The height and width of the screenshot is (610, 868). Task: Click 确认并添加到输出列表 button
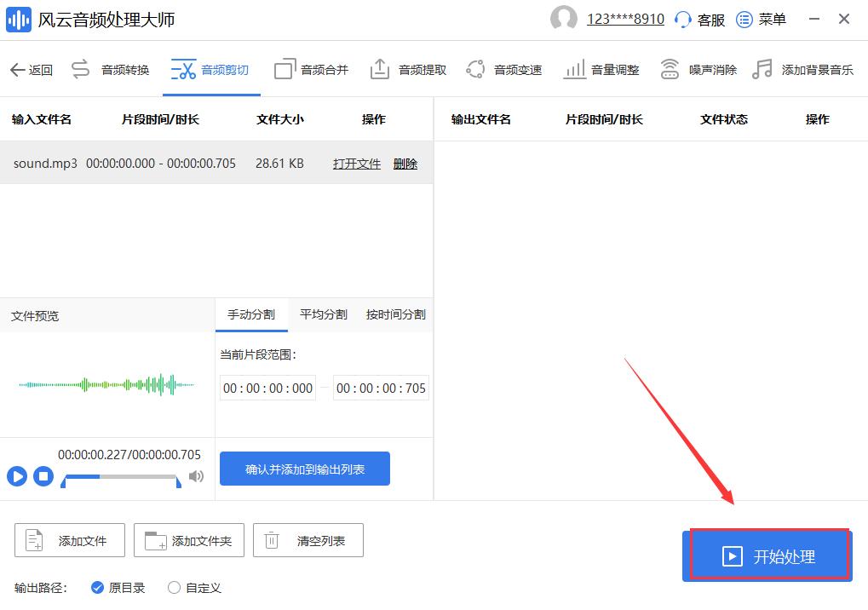[304, 468]
